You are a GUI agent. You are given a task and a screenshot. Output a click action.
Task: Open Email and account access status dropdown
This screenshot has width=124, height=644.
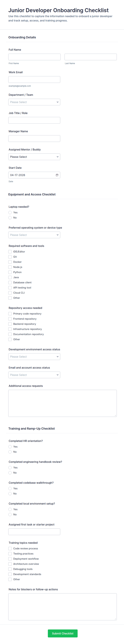[34, 375]
